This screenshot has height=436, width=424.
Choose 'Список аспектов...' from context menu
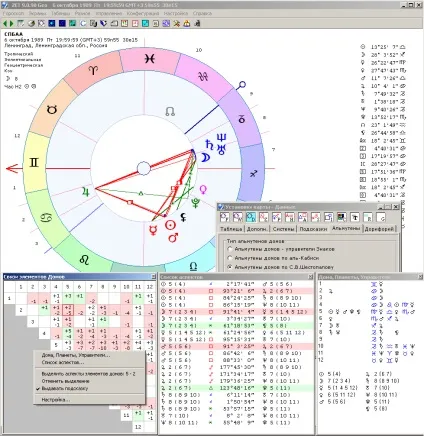pyautogui.click(x=63, y=362)
